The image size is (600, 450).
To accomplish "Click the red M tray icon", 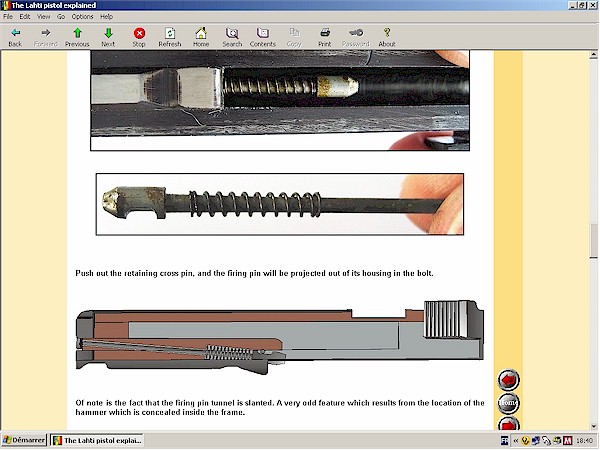I will pyautogui.click(x=567, y=441).
